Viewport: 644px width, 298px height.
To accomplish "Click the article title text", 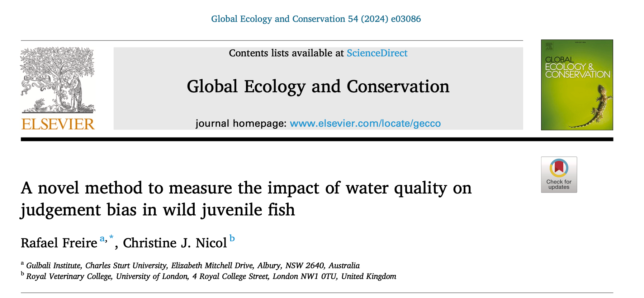I will [x=246, y=188].
